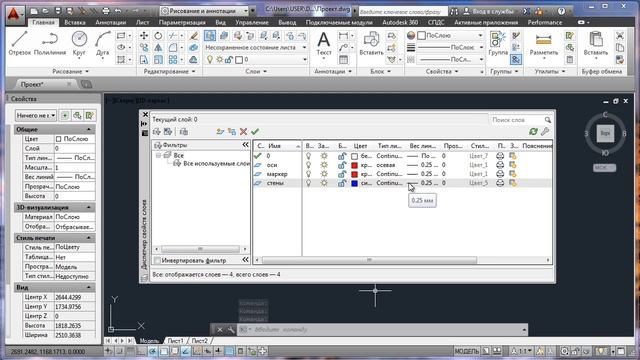Click the undo arrow in quick access toolbar
Screen dimensions: 640x360
(x=118, y=11)
